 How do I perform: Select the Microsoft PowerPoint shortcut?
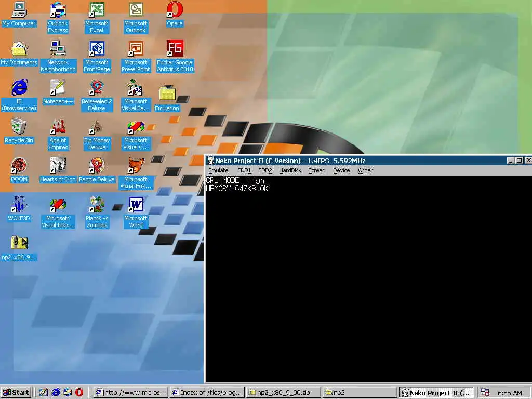tap(136, 56)
